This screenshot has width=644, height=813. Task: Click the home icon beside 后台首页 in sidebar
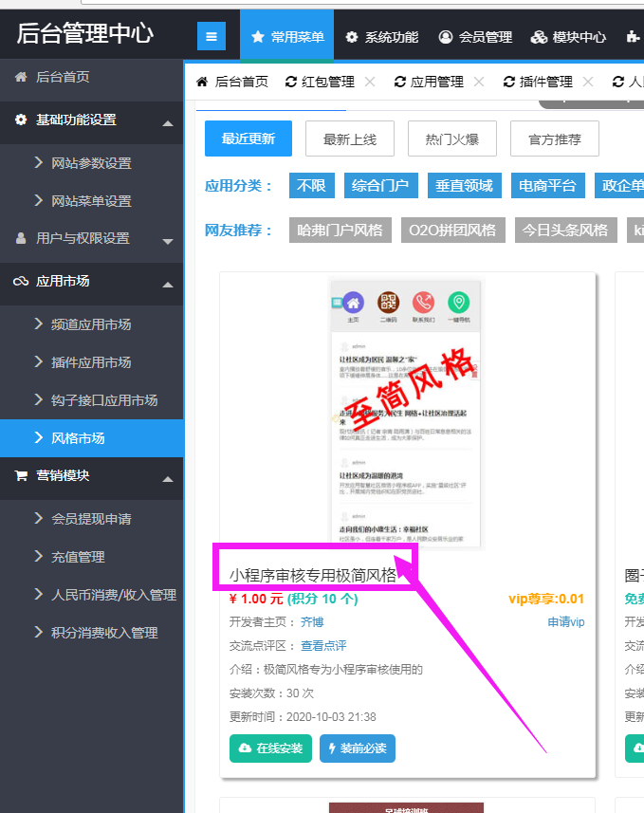click(21, 77)
